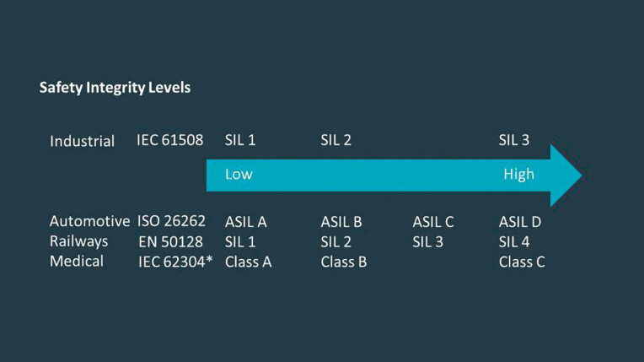The width and height of the screenshot is (644, 362).
Task: Select the Industrial row label
Action: pos(82,141)
